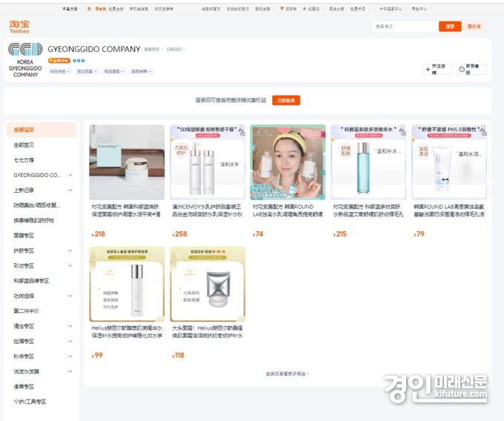Screen dimensions: 504x421
Task: Open the Helius essence bottle image priced ¥99
Action: click(x=127, y=284)
